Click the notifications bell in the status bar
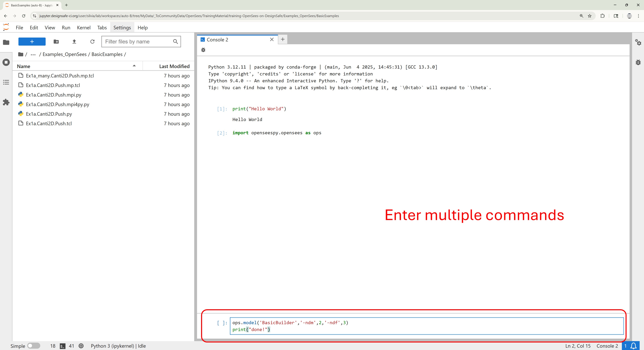Viewport: 644px width, 350px height. (633, 346)
